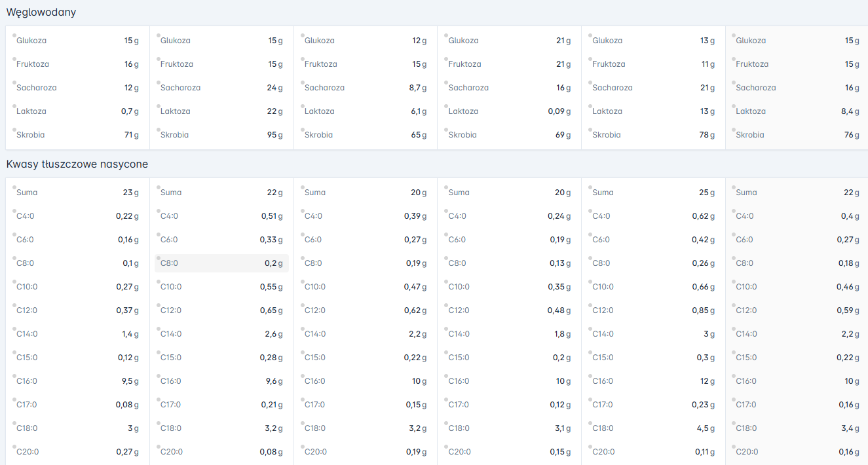The width and height of the screenshot is (868, 465).
Task: Click the dot beside C16:0 12 g
Action: [590, 376]
